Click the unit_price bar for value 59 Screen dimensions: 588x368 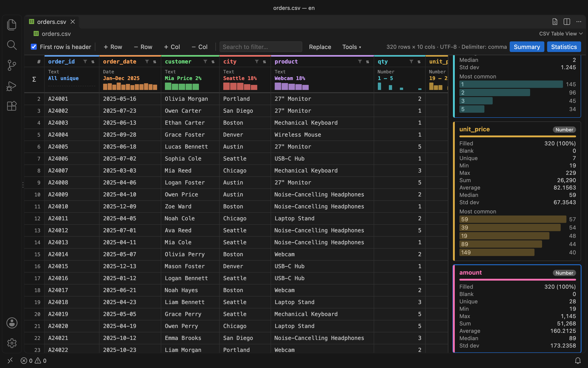coord(513,219)
